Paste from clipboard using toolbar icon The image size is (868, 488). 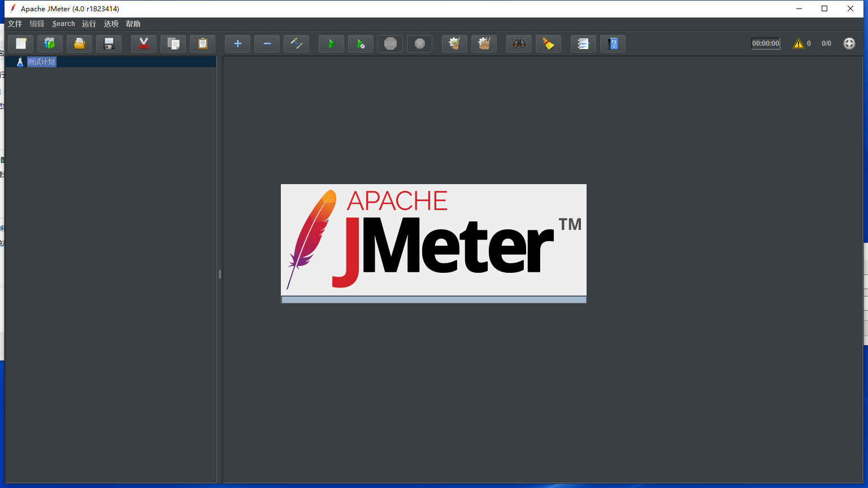(203, 43)
